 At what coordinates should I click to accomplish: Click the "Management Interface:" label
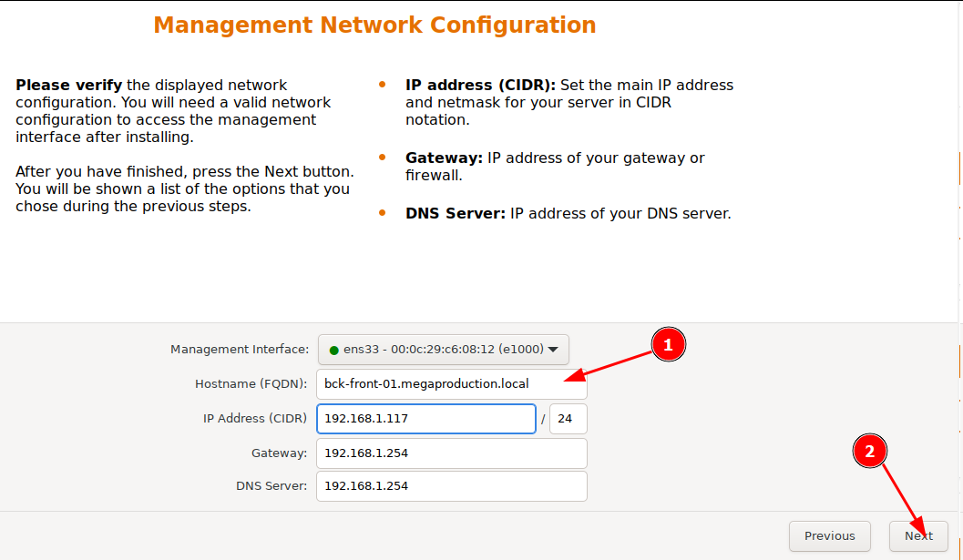(x=240, y=350)
